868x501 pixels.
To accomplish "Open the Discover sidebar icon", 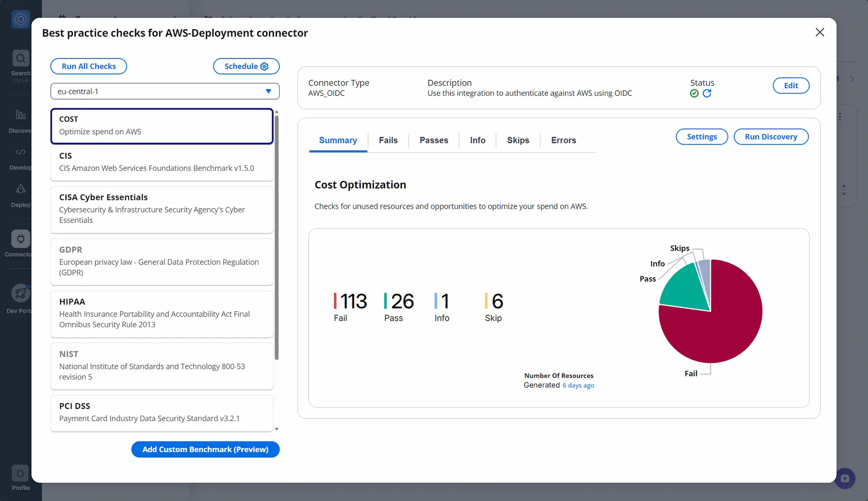I will tap(20, 115).
